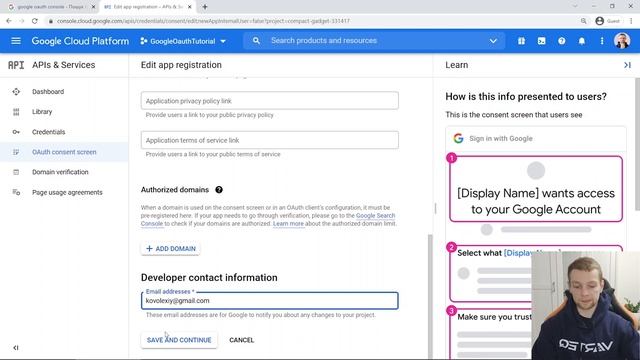This screenshot has height=360, width=640.
Task: Collapse the Learn panel
Action: pos(627,65)
